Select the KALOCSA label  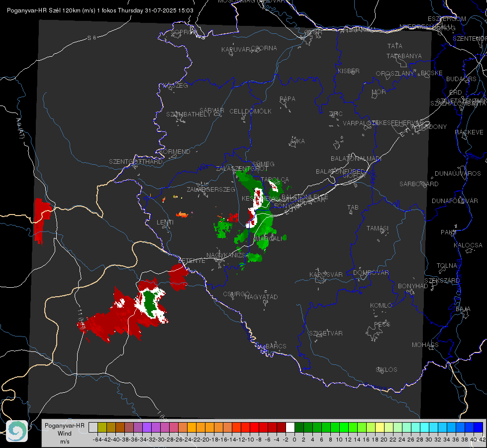click(468, 245)
